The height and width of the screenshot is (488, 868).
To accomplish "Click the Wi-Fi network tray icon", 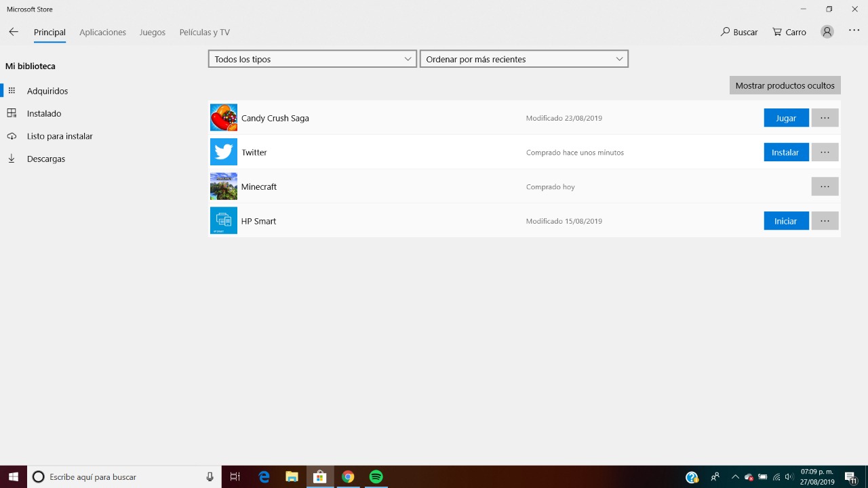I will [x=776, y=477].
